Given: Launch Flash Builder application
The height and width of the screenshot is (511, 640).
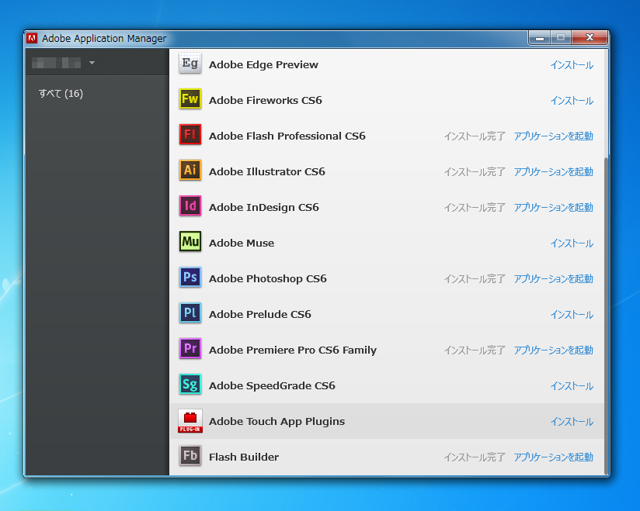Looking at the screenshot, I should (553, 457).
